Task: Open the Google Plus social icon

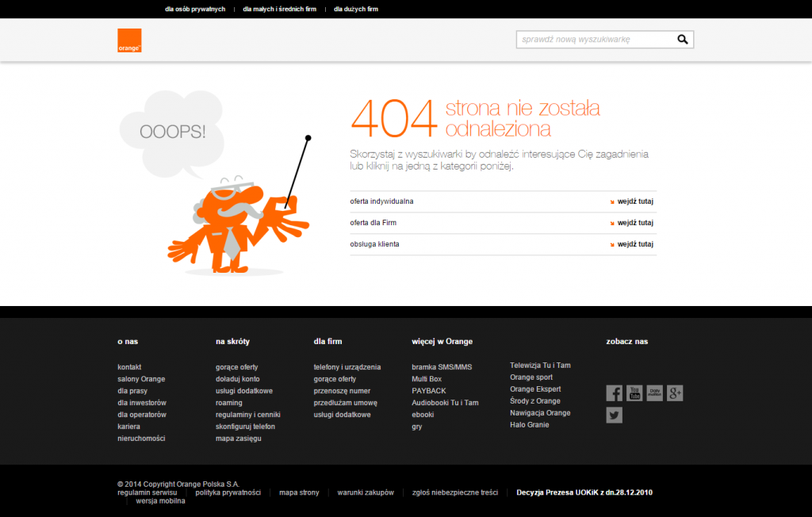Action: (675, 393)
